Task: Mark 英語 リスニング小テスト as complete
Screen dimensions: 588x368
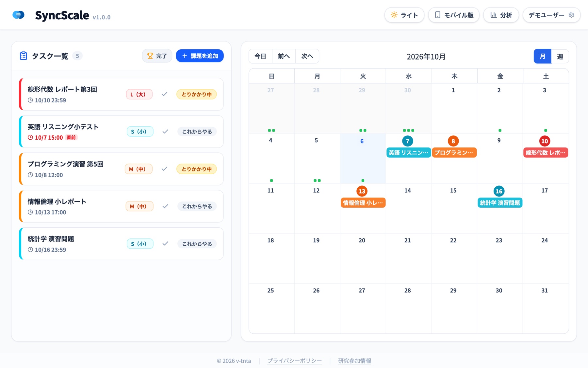Action: point(165,131)
